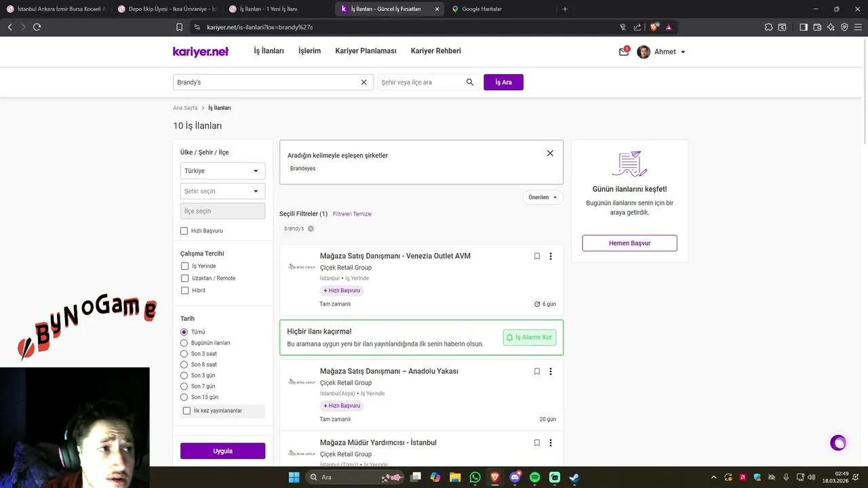The image size is (868, 488).
Task: Select the Bugünün ilanları date filter
Action: coord(184,343)
